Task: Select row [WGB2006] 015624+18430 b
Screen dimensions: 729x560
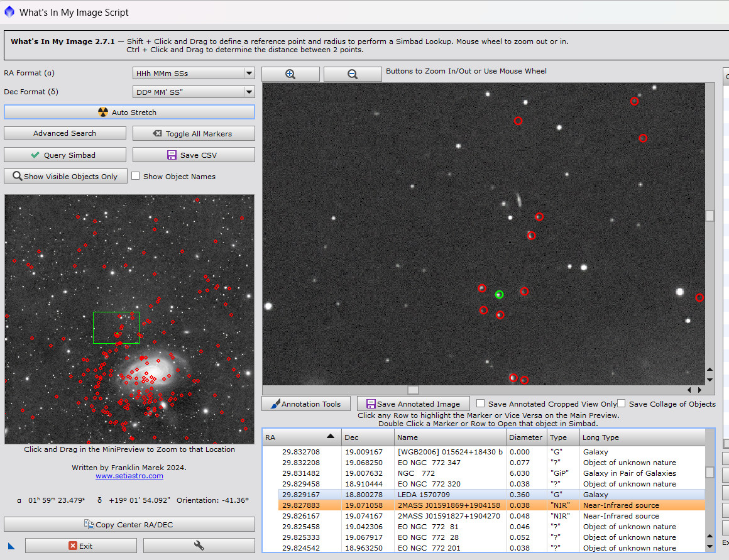Action: 491,452
